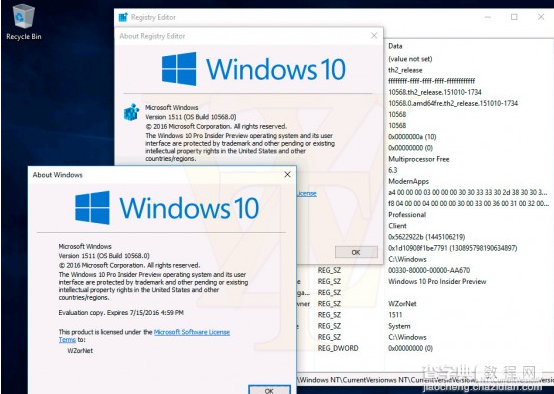
Task: Select the '0x0000000a (10)' value
Action: point(412,137)
